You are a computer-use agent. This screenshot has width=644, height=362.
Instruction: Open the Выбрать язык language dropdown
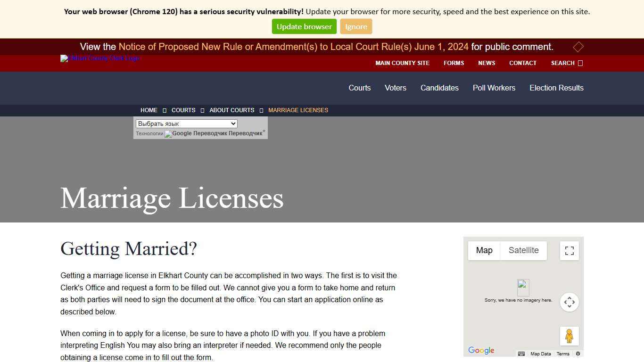186,123
